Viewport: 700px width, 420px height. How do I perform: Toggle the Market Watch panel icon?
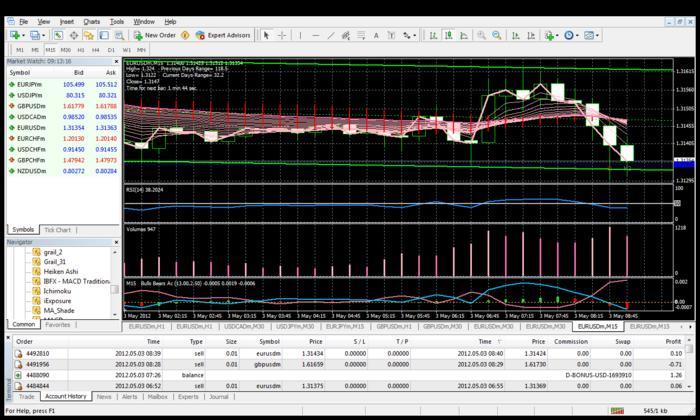58,35
